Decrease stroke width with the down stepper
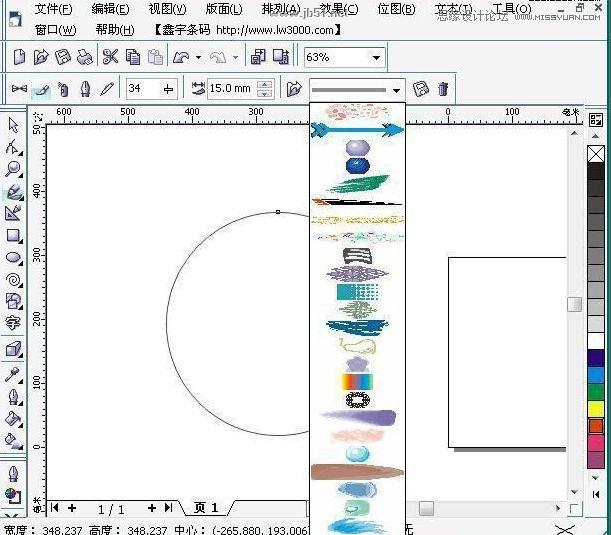Image resolution: width=611 pixels, height=535 pixels. (x=265, y=94)
